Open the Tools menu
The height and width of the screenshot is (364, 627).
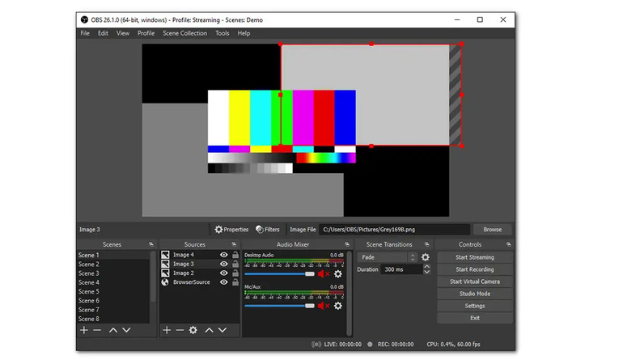[222, 33]
